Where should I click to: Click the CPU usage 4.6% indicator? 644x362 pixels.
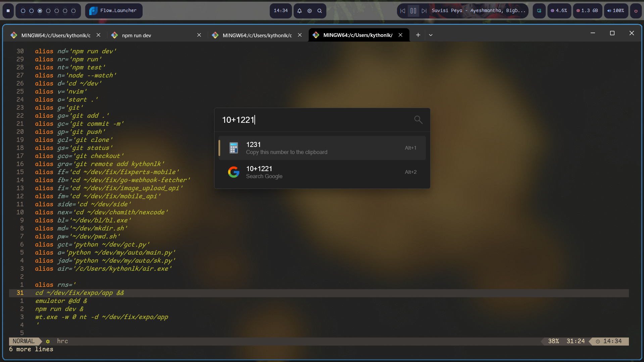coord(559,11)
